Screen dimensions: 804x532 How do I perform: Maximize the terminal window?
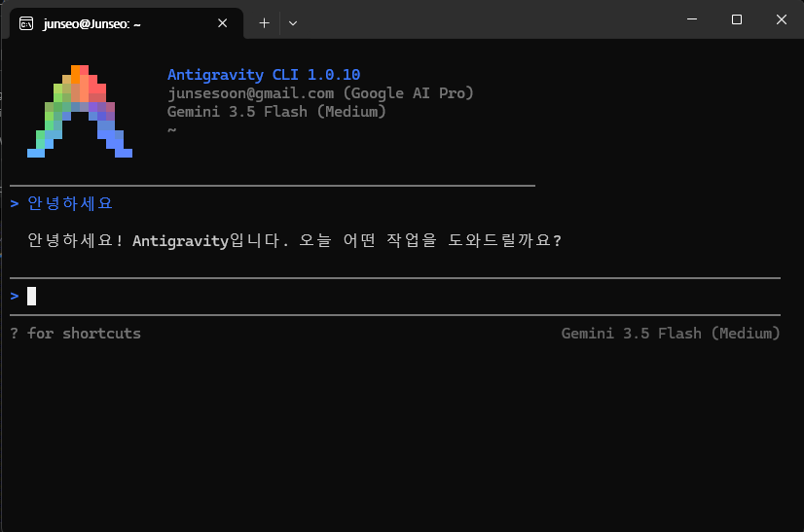pyautogui.click(x=737, y=19)
